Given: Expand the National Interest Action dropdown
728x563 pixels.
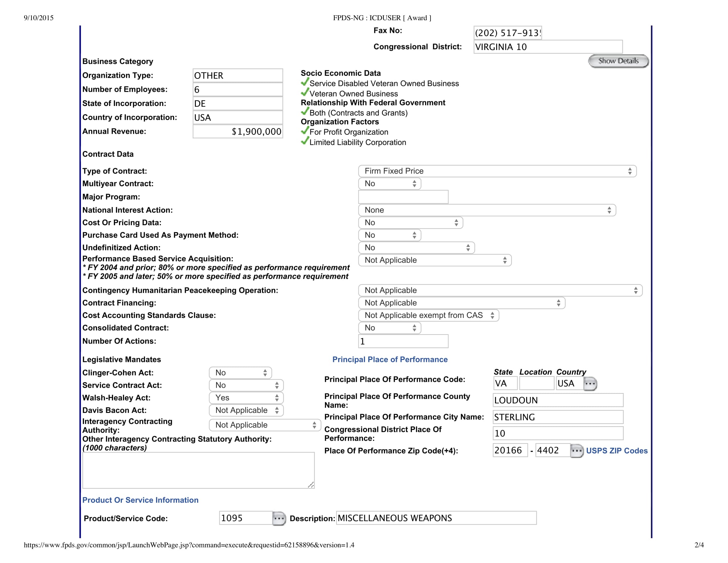Looking at the screenshot, I should click(x=487, y=210).
